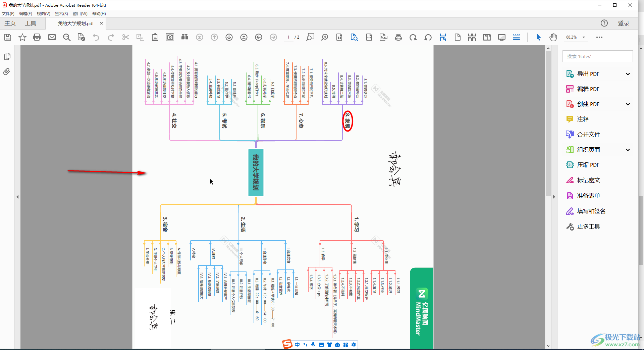Image resolution: width=644 pixels, height=350 pixels.
Task: Click the Sogou S input method icon
Action: (x=287, y=344)
